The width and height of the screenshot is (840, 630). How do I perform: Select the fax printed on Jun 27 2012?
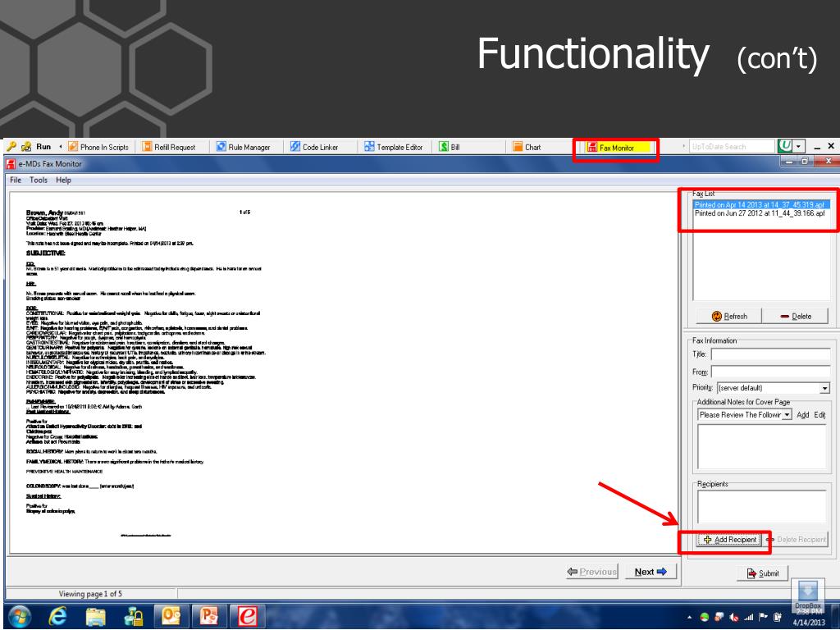[x=760, y=213]
